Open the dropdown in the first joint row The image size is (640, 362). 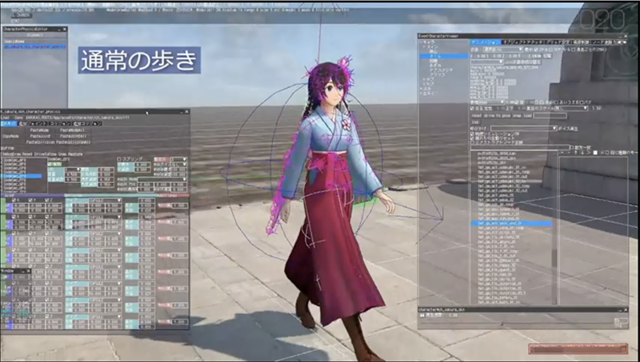105,200
